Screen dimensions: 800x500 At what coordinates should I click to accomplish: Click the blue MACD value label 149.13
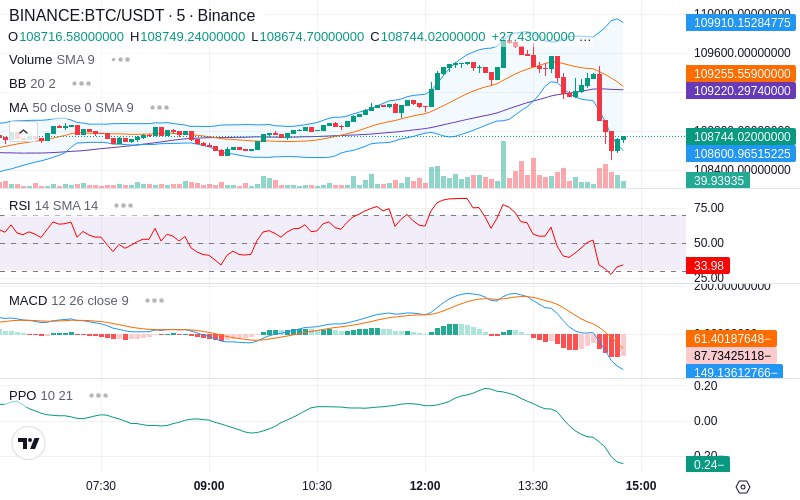pyautogui.click(x=735, y=372)
